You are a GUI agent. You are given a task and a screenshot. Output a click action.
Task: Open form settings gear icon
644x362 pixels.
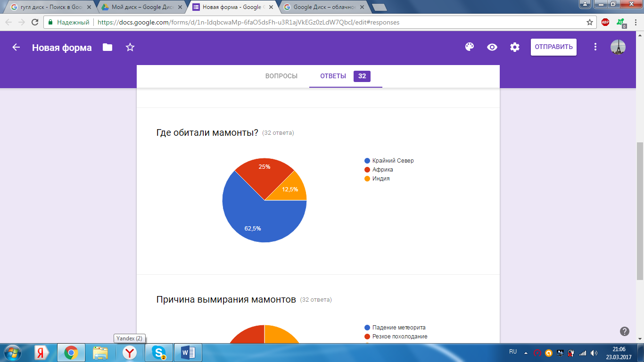515,47
